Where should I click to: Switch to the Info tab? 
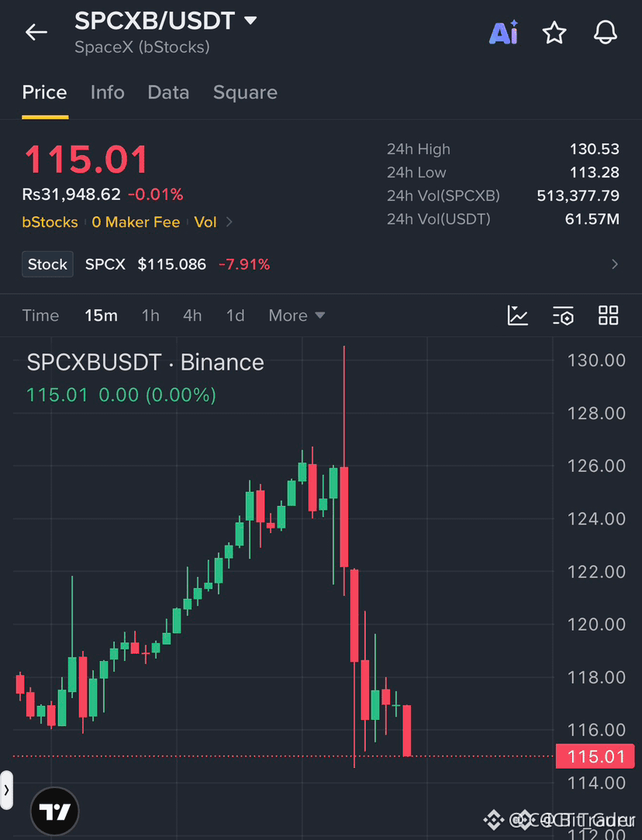pos(107,92)
